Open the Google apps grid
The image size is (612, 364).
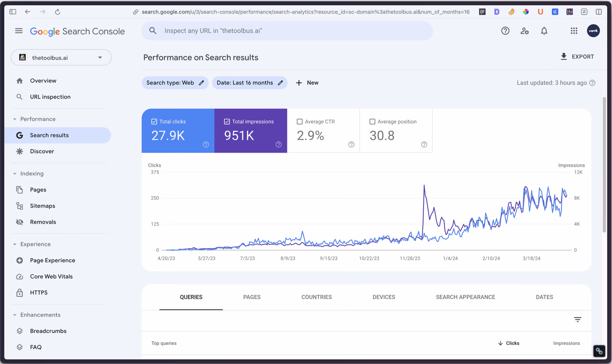(x=574, y=31)
